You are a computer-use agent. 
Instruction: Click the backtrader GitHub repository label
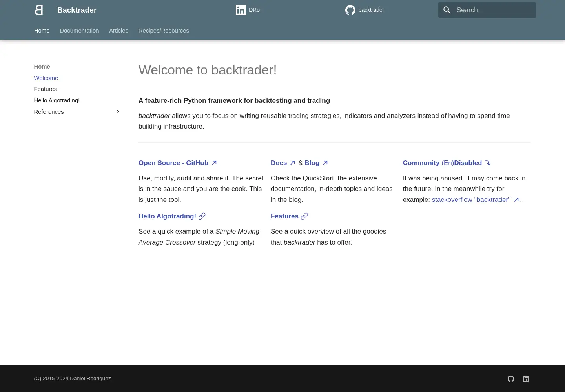371,10
